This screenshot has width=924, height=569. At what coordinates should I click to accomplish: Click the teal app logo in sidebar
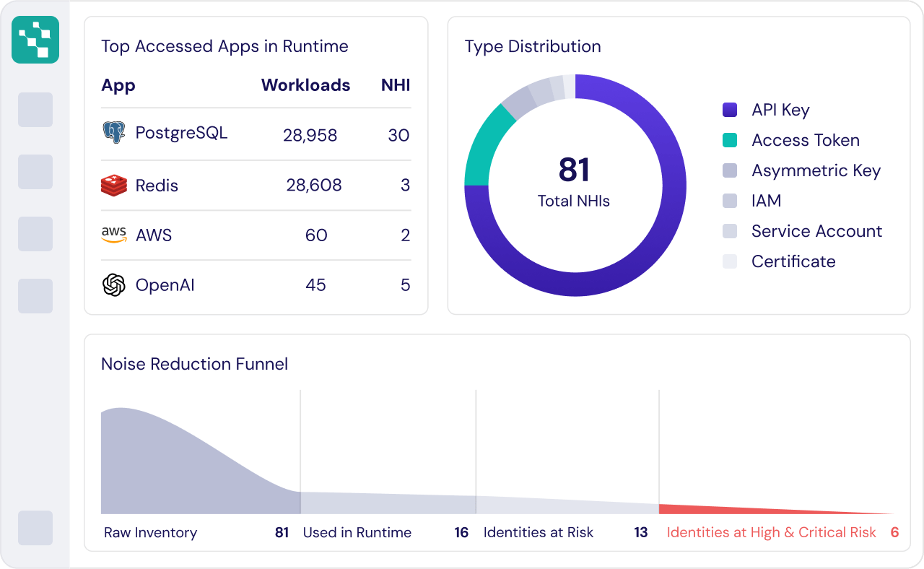(x=35, y=40)
